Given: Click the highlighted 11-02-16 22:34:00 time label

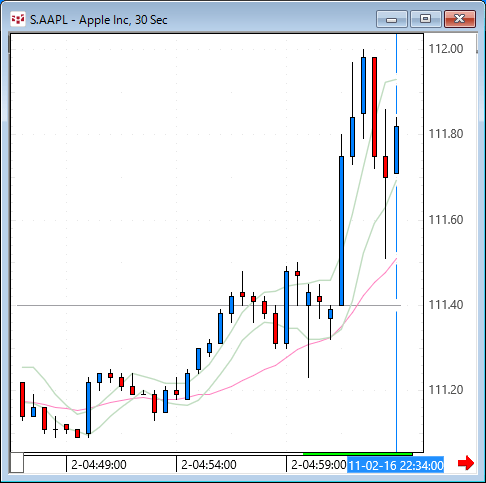Looking at the screenshot, I should (x=396, y=465).
